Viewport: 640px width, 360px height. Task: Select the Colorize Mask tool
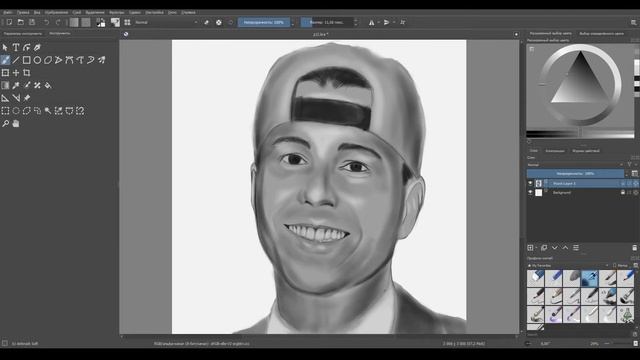tap(27, 85)
